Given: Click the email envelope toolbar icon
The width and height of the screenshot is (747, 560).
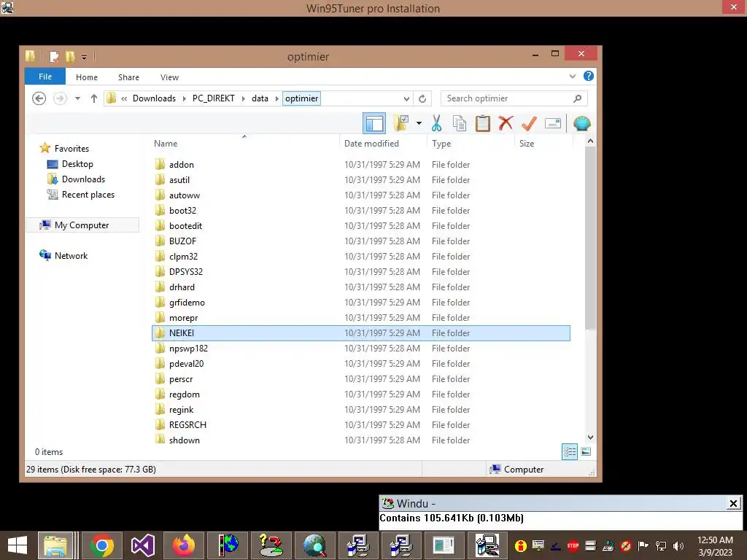Looking at the screenshot, I should pyautogui.click(x=553, y=124).
